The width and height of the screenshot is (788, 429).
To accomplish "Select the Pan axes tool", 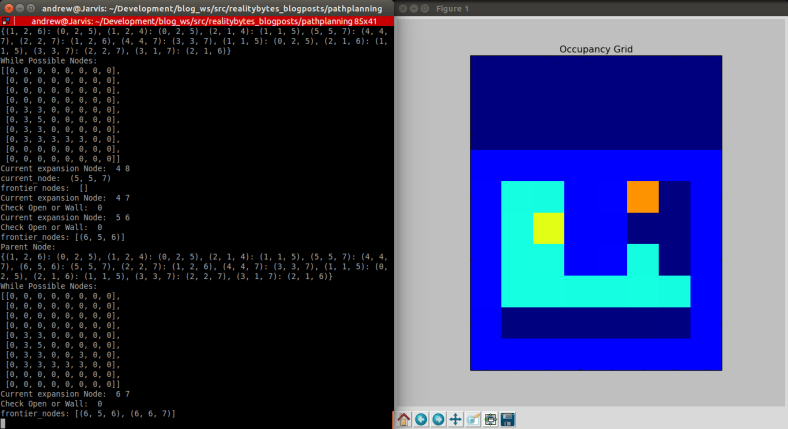I will [456, 419].
